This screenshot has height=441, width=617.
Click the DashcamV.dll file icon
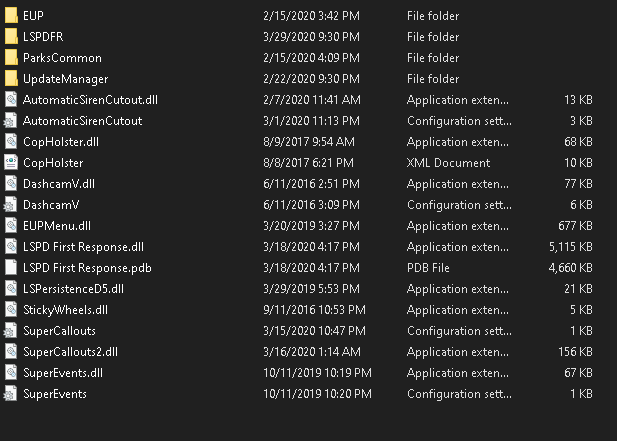10,184
